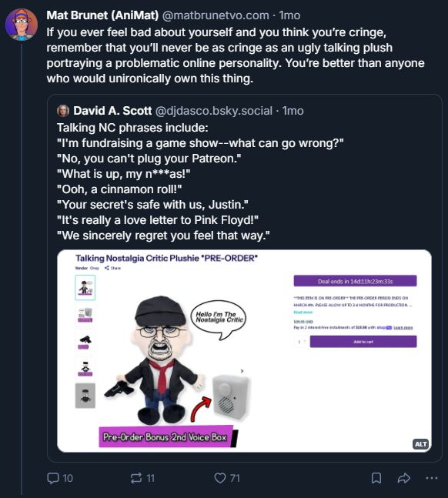Open David A. Scott's small avatar
This screenshot has width=448, height=498.
63,111
